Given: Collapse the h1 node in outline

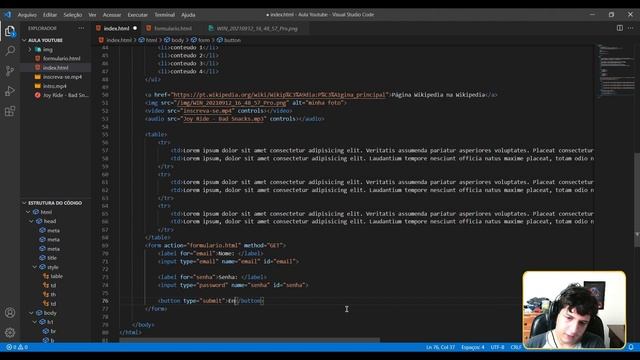Looking at the screenshot, I should pyautogui.click(x=35, y=322).
